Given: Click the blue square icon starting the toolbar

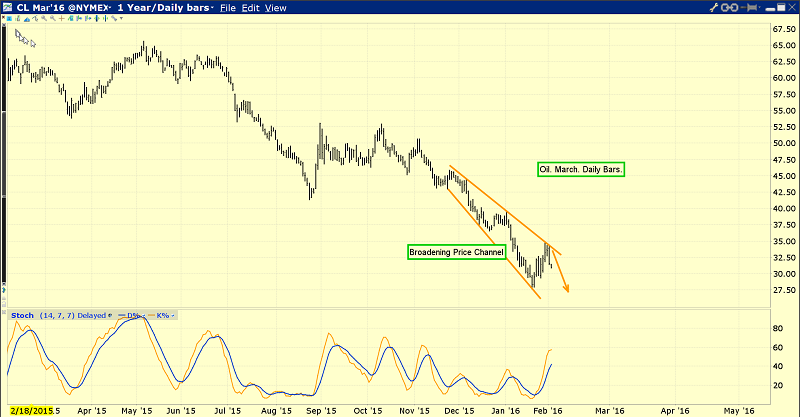Looking at the screenshot, I should click(9, 18).
